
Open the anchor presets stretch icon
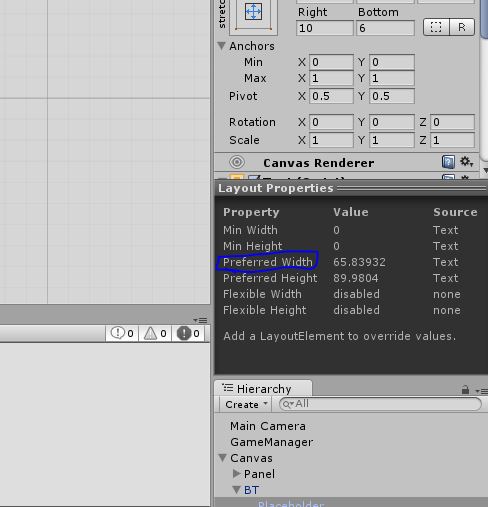(x=253, y=14)
